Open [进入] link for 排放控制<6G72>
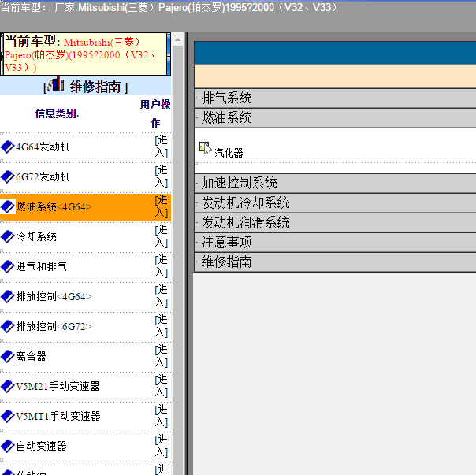Image resolution: width=476 pixels, height=475 pixels. [x=162, y=326]
